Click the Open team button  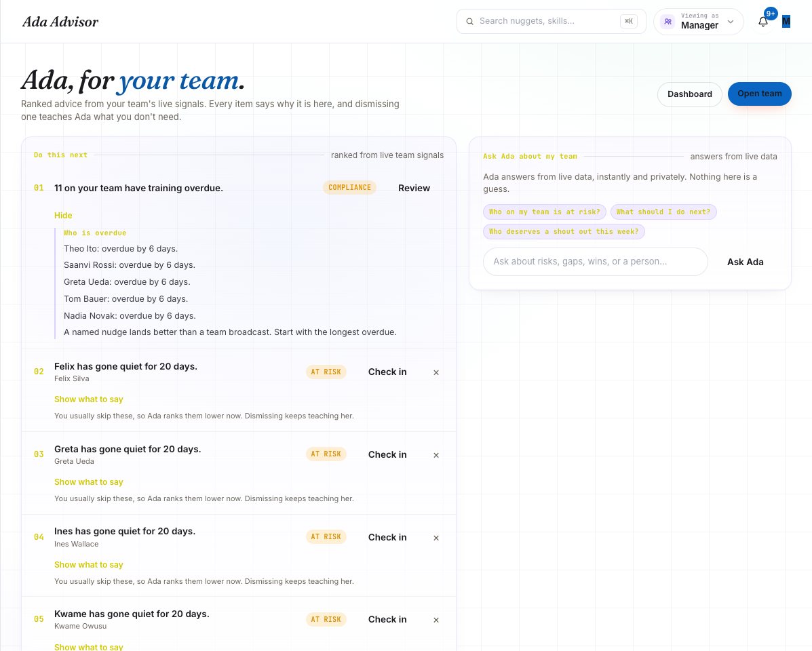coord(760,94)
